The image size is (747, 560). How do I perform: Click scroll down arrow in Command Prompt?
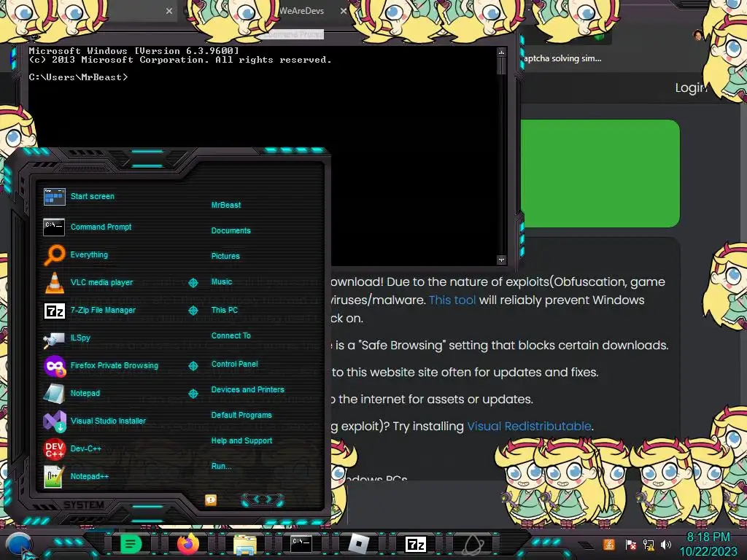pos(501,260)
